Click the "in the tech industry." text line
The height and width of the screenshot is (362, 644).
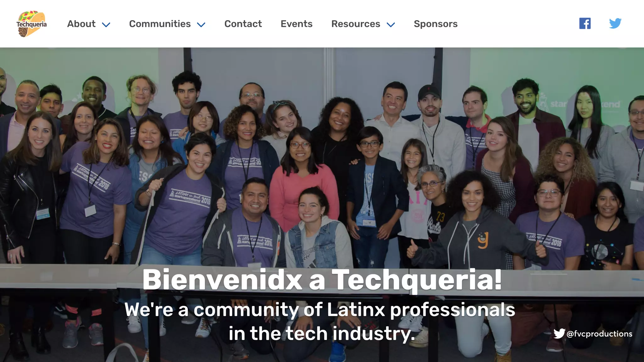322,333
